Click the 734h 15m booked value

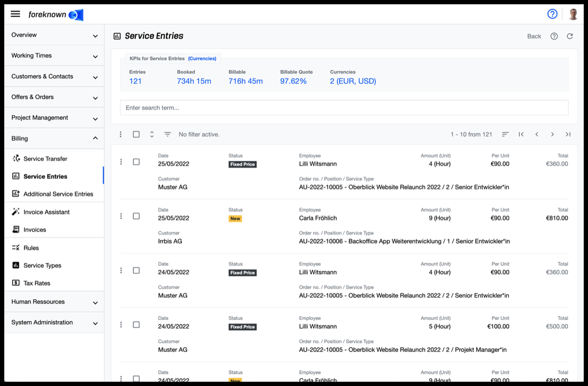[x=194, y=81]
